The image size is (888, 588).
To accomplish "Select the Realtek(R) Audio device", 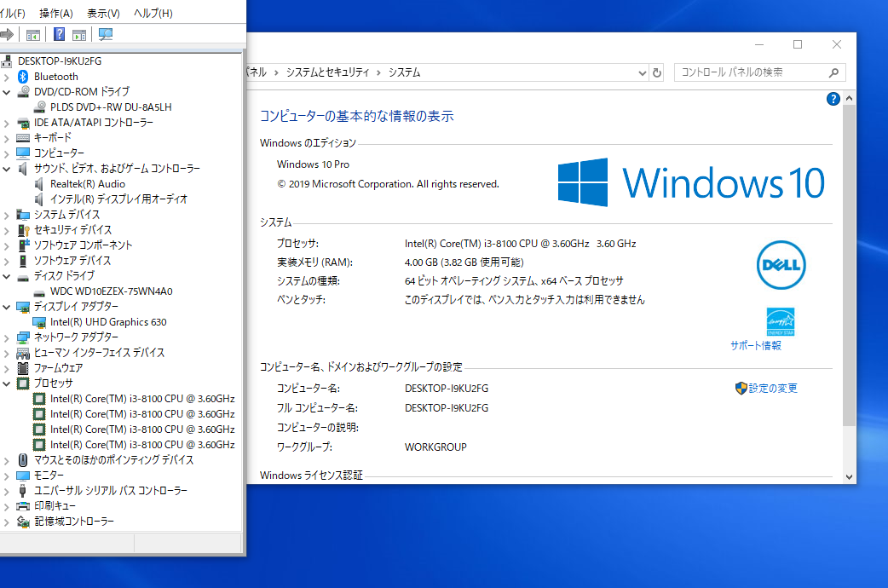I will 87,183.
